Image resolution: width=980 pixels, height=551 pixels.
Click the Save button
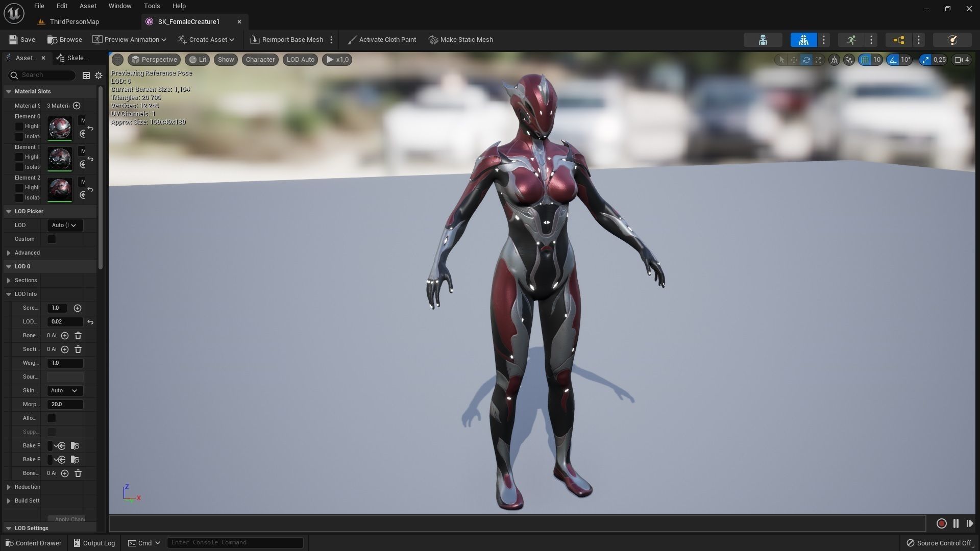click(22, 40)
